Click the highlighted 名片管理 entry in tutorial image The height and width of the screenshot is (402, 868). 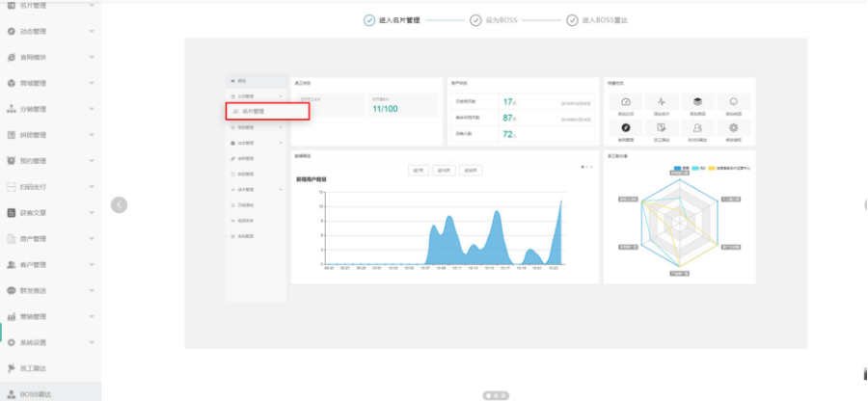point(267,111)
